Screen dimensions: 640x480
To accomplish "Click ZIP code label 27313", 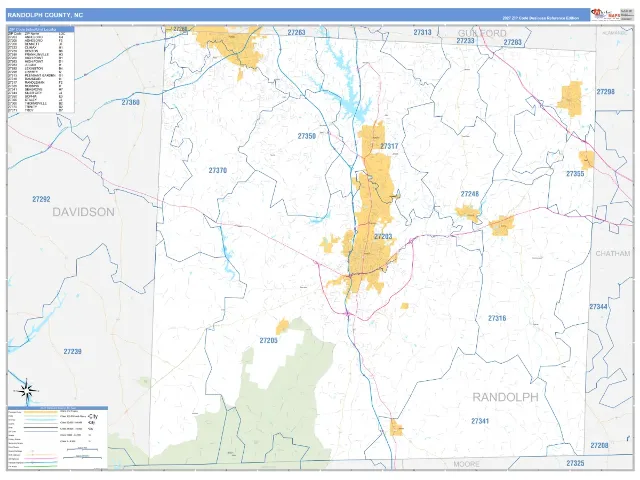I will 422,32.
